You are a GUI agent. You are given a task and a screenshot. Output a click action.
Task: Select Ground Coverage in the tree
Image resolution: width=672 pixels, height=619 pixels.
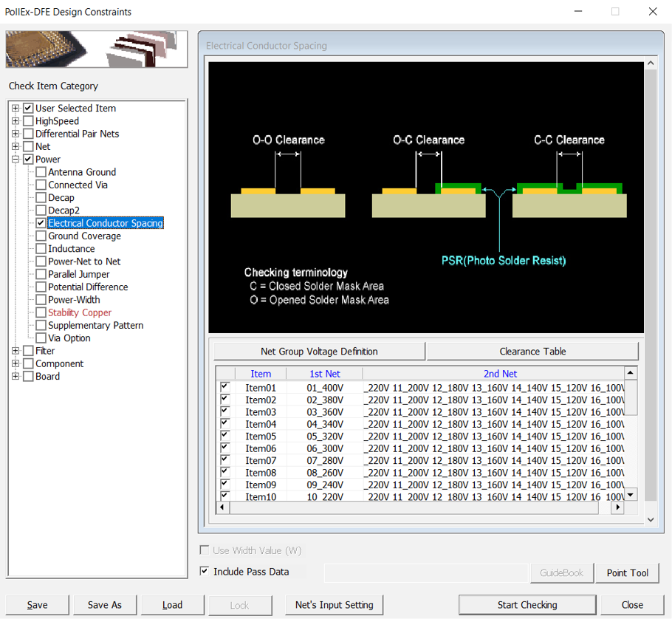pos(84,236)
